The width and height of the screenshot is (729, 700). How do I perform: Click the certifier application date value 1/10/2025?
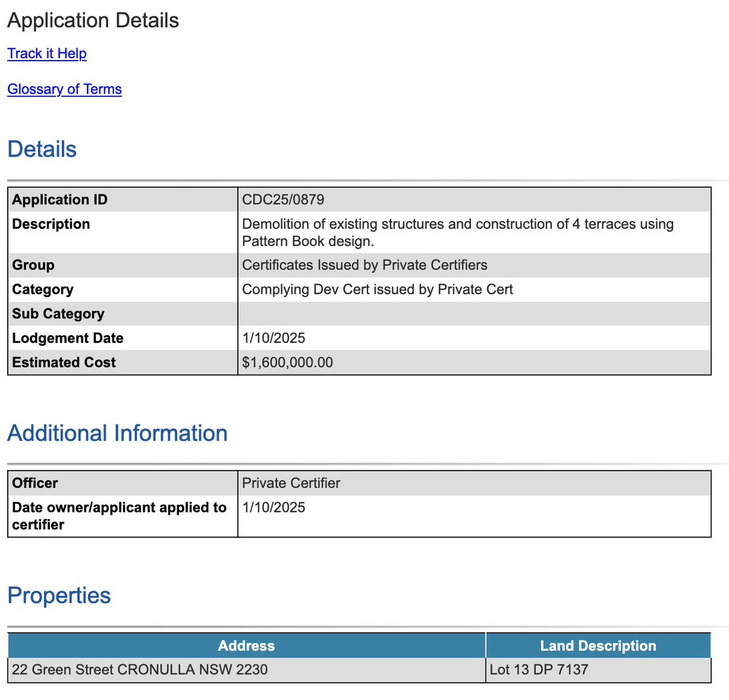pos(273,508)
